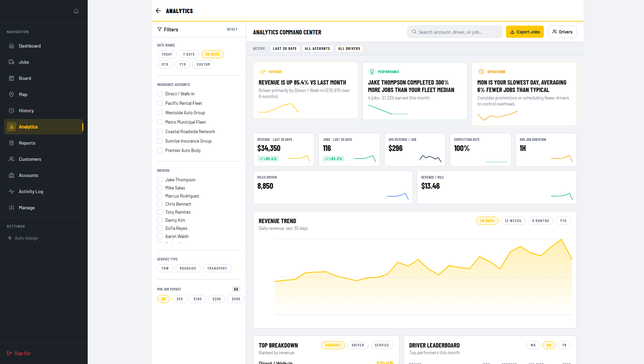Enable Tony Ramirez driver filter

click(160, 212)
